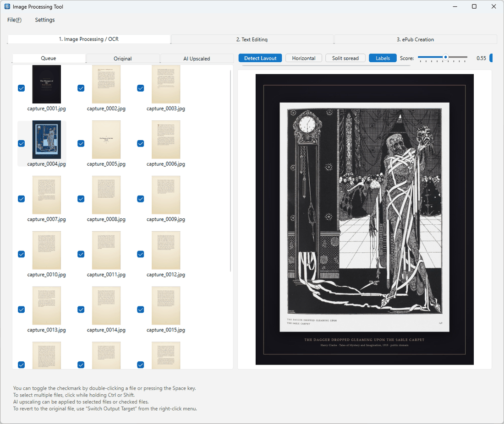Maximize the Image Processing Tool window
This screenshot has width=504, height=424.
[474, 6]
